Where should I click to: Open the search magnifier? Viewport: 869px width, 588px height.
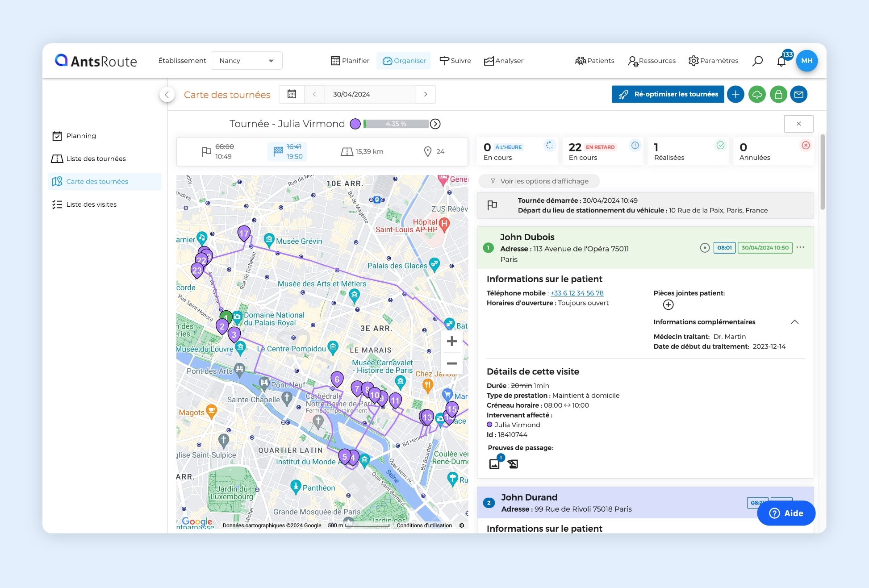pos(757,61)
